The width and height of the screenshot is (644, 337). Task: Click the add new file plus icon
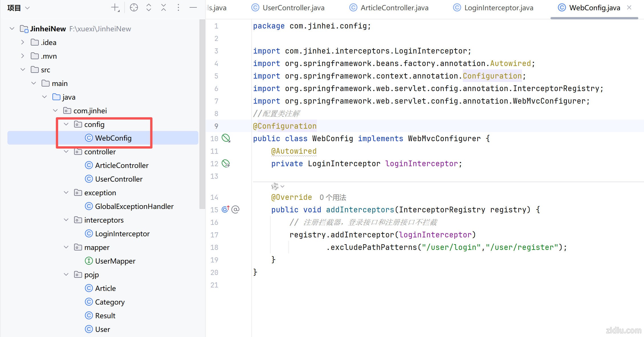point(115,7)
